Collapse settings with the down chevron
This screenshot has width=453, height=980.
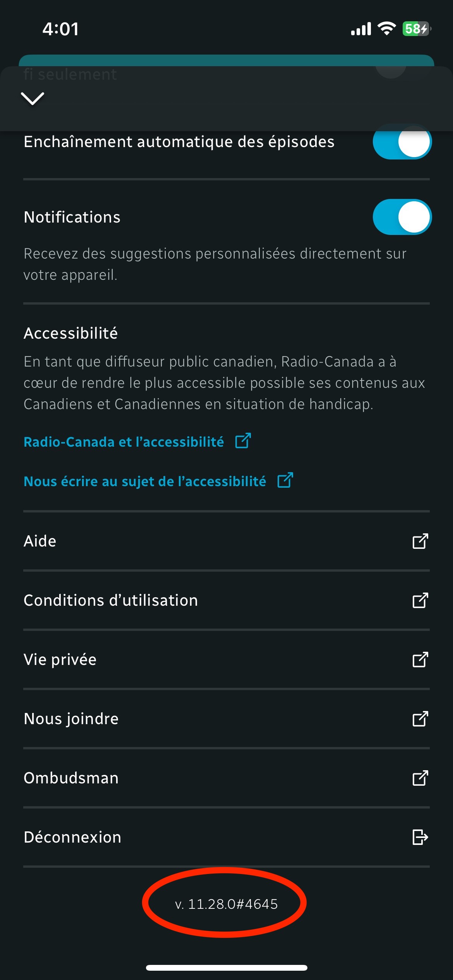(x=33, y=98)
